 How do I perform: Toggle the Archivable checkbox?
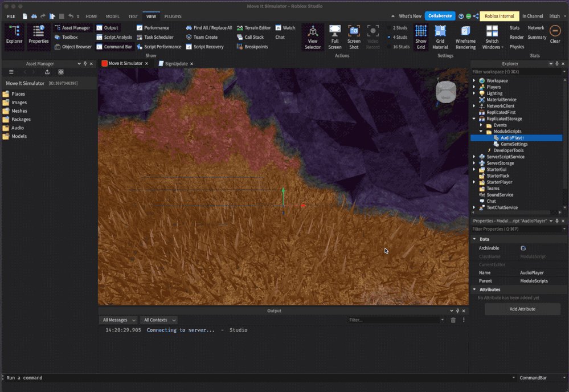tap(523, 248)
